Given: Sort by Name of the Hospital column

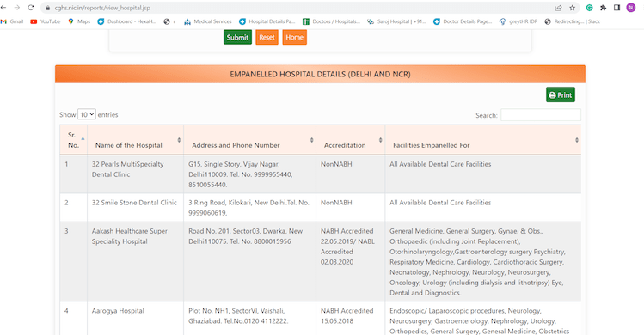Looking at the screenshot, I should click(x=136, y=140).
